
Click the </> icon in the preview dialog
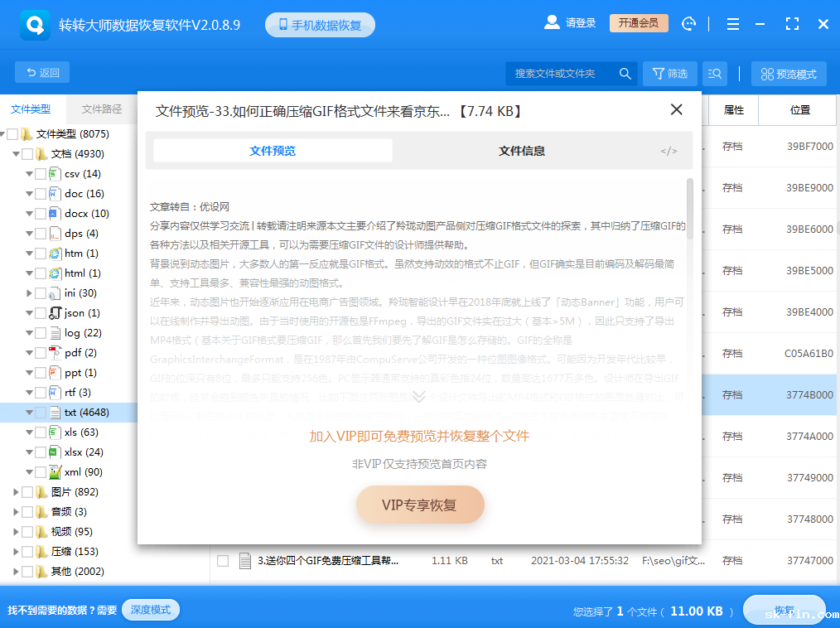[668, 151]
